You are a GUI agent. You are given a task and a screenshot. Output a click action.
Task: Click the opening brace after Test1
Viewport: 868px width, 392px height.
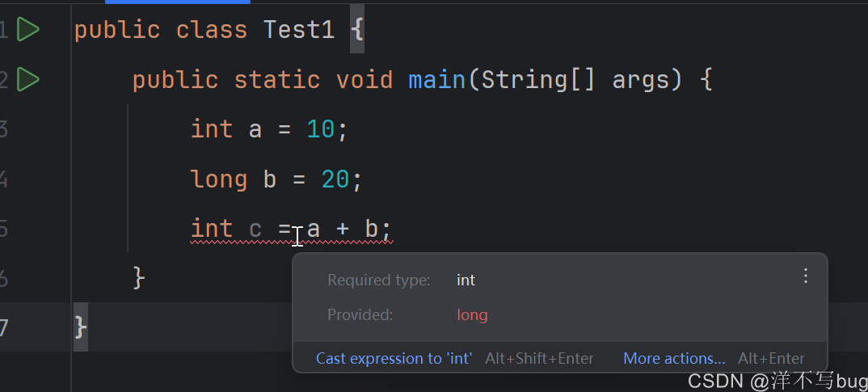pos(357,30)
